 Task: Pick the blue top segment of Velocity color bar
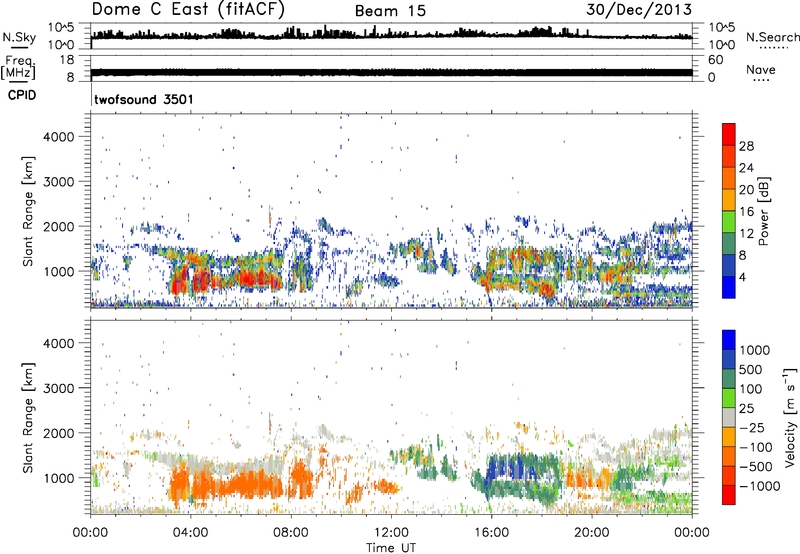[x=729, y=340]
